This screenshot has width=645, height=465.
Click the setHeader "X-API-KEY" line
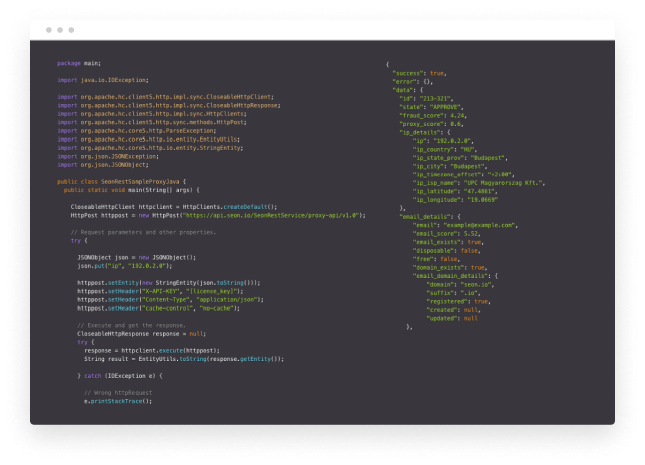(160, 291)
